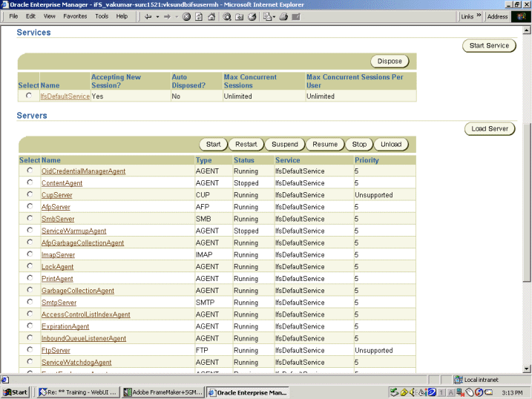Open the Back history dropdown arrow
The height and width of the screenshot is (399, 532).
pos(157,16)
